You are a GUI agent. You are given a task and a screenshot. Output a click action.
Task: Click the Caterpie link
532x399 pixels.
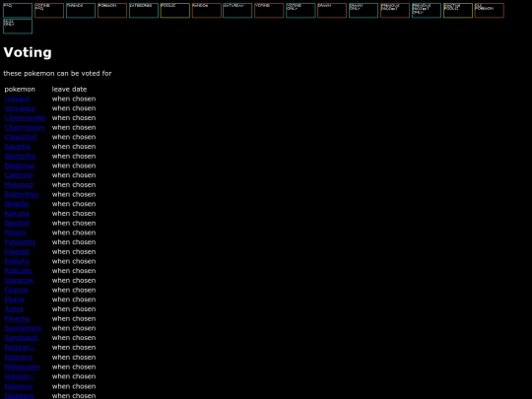19,175
